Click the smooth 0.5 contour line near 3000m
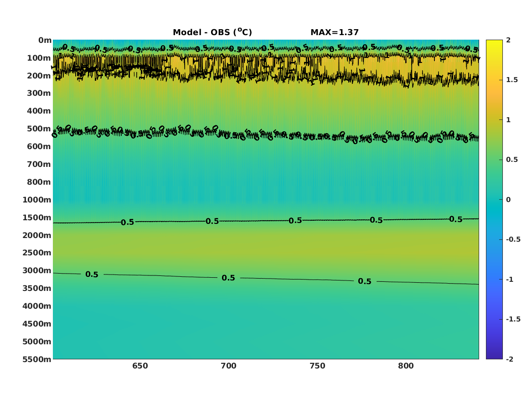This screenshot has width=532, height=399. coord(266,279)
